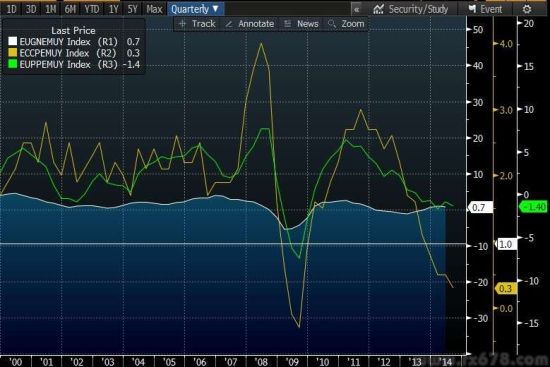
Task: Click the green EUPPEMUY legend swatch
Action: pos(12,64)
